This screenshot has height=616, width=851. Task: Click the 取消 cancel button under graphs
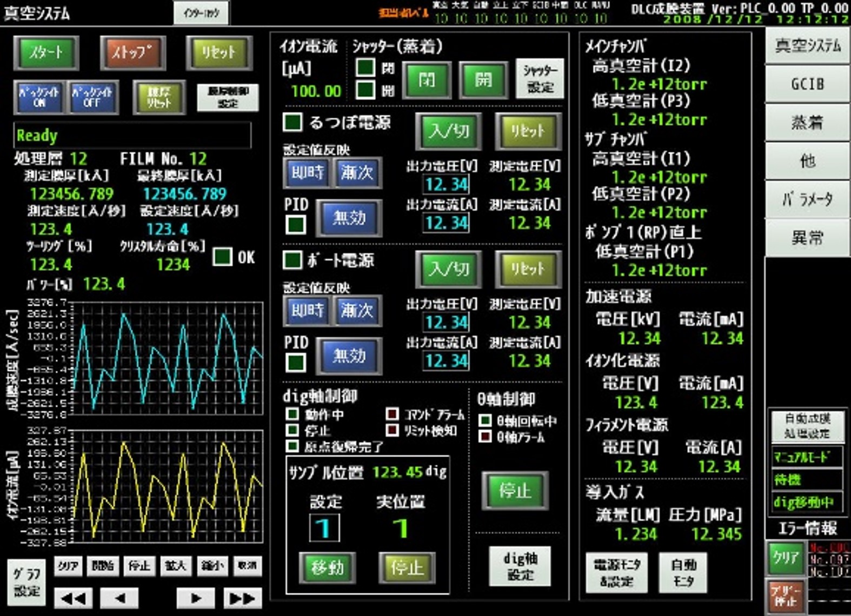point(248,566)
